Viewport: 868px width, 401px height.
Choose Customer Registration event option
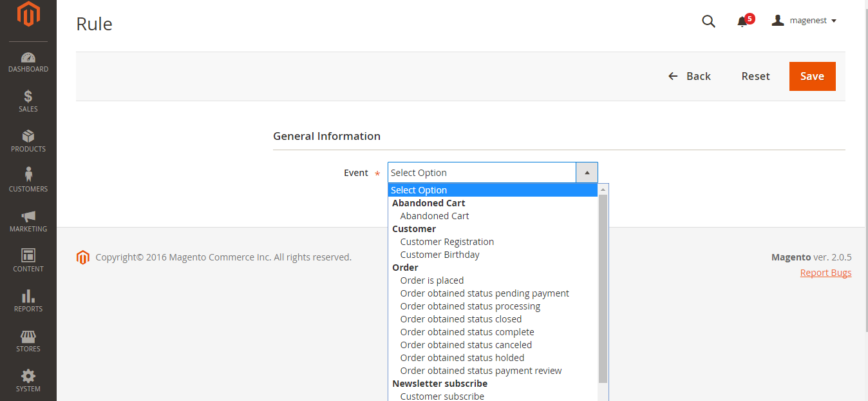(x=447, y=242)
